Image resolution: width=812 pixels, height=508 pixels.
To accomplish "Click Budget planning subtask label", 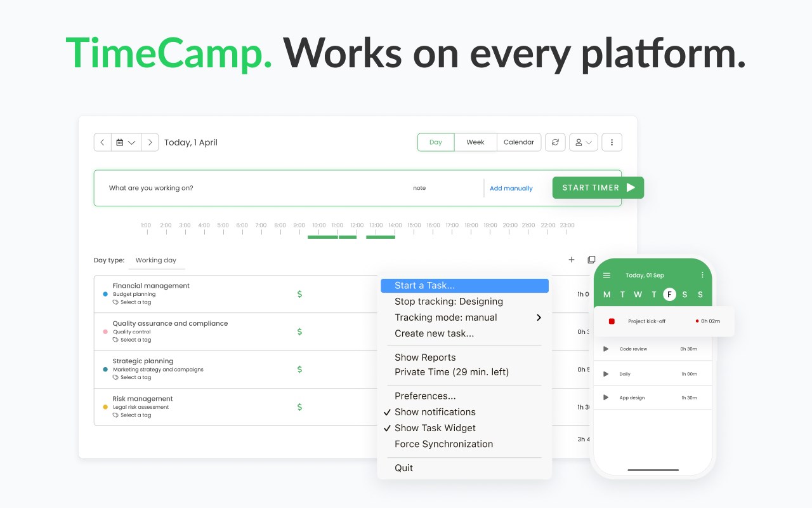I will point(134,294).
